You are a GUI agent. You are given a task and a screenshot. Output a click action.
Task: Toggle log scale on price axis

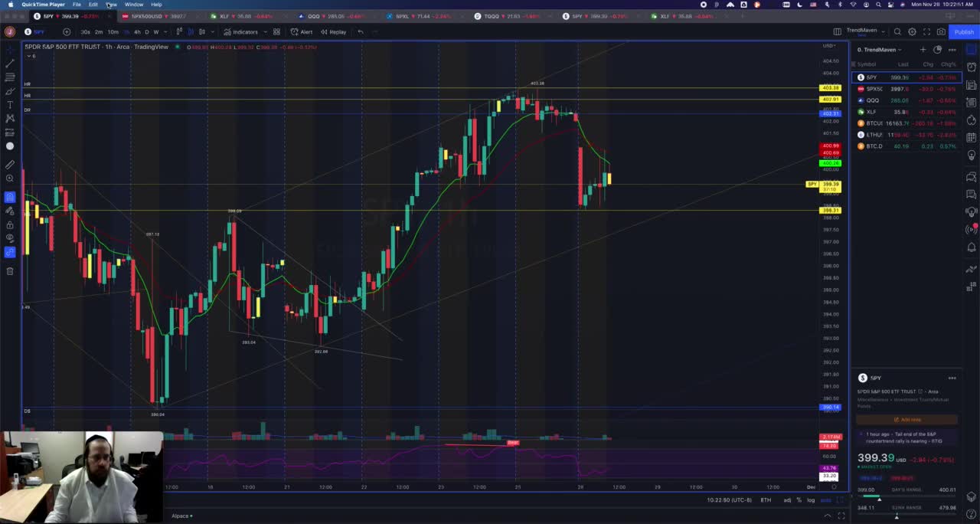(x=811, y=500)
